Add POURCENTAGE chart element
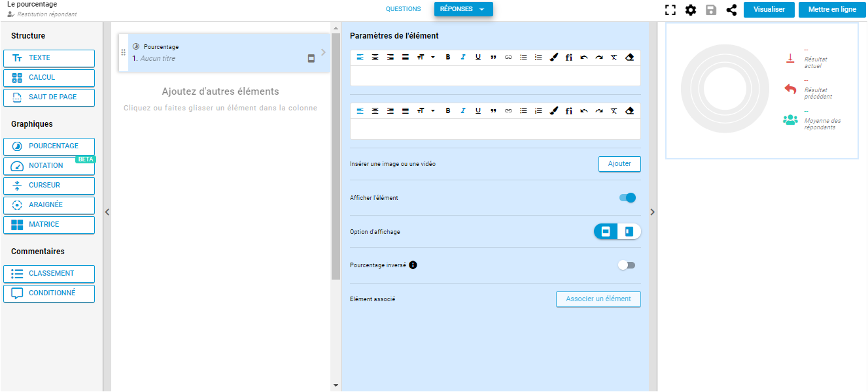The height and width of the screenshot is (392, 868). tap(49, 146)
